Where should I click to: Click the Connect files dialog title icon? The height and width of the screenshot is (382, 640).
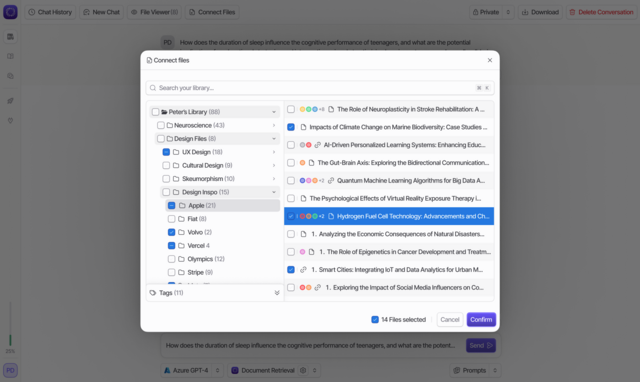[x=149, y=60]
